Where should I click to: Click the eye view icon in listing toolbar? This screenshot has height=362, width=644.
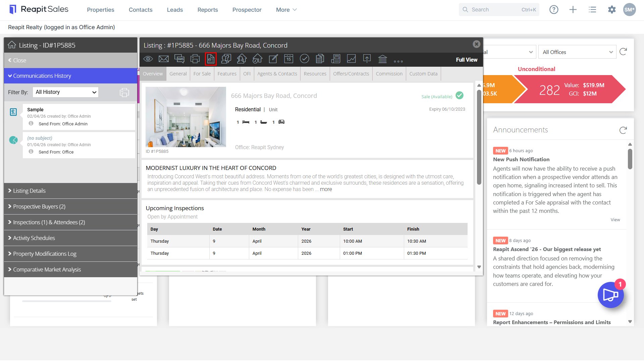point(148,59)
